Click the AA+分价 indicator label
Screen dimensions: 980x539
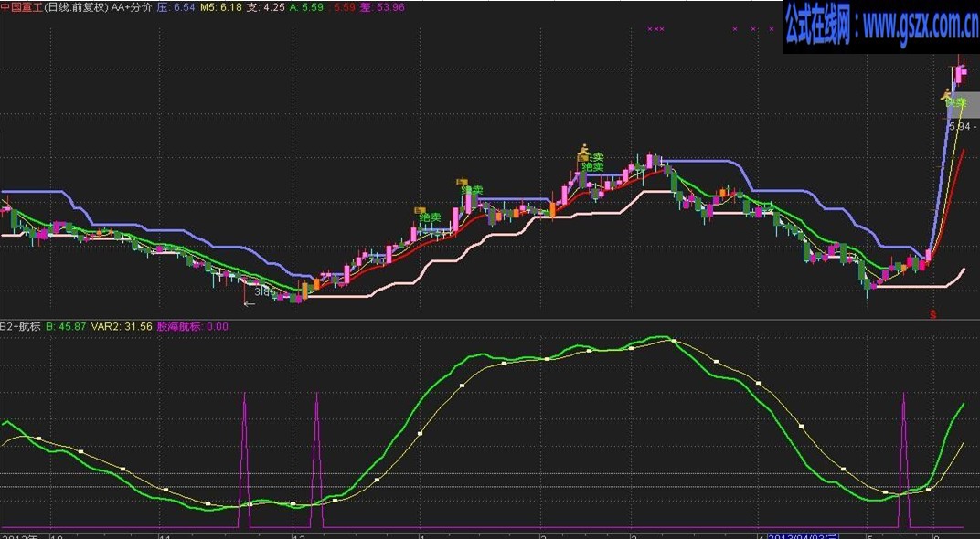(132, 7)
